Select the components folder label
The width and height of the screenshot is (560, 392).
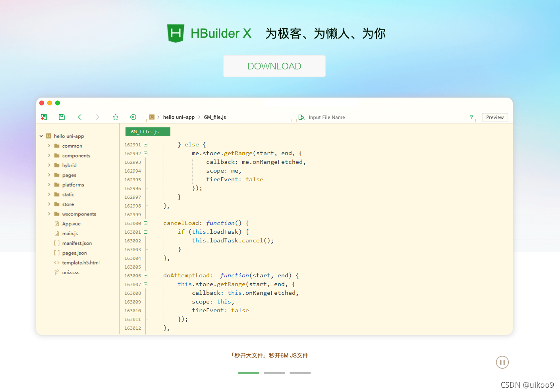76,156
